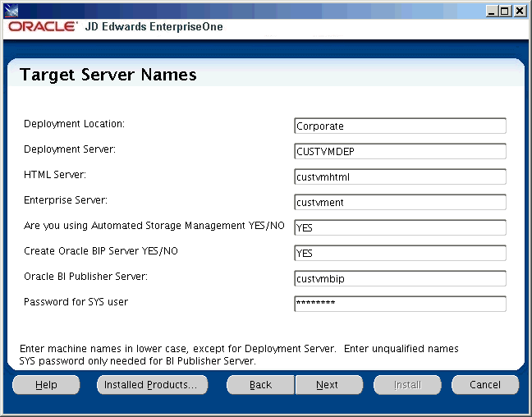This screenshot has width=532, height=417.
Task: Click the 'Enterprise Server:' label
Action: coord(66,200)
